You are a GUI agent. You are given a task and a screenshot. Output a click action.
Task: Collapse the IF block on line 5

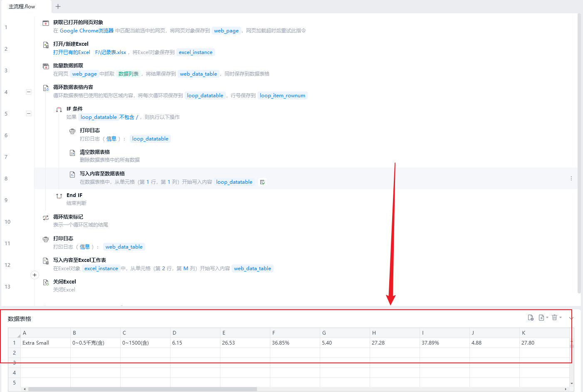point(29,113)
